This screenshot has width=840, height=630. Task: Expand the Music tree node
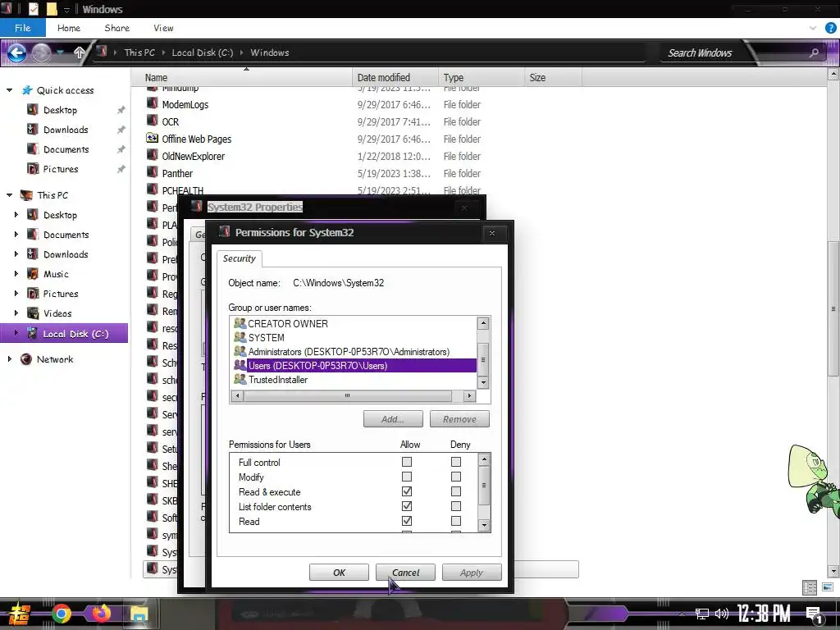[16, 274]
